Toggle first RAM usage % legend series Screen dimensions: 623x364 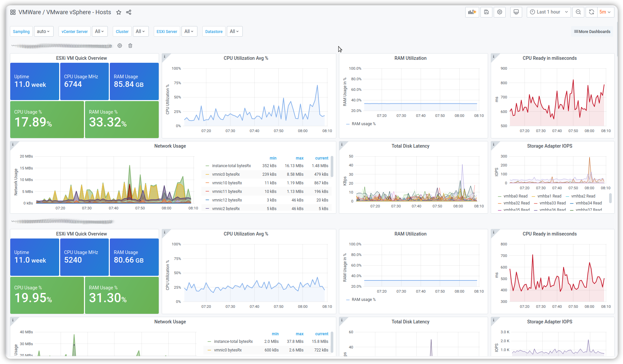click(x=364, y=124)
